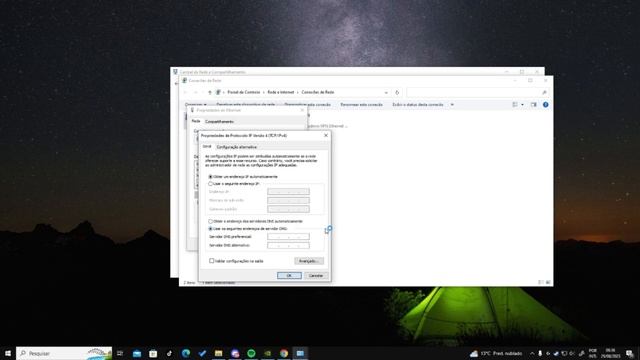
Task: Show hidden system tray icons
Action: click(x=532, y=353)
